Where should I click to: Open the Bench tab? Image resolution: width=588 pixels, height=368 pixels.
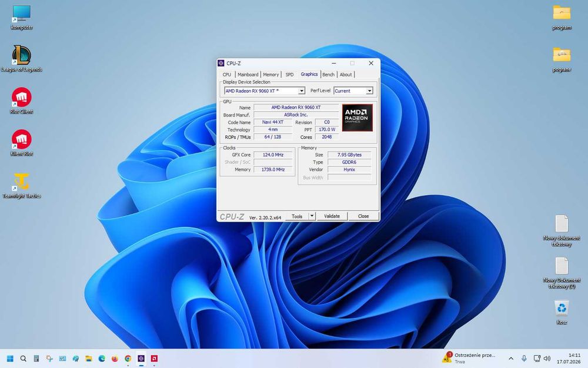[328, 75]
